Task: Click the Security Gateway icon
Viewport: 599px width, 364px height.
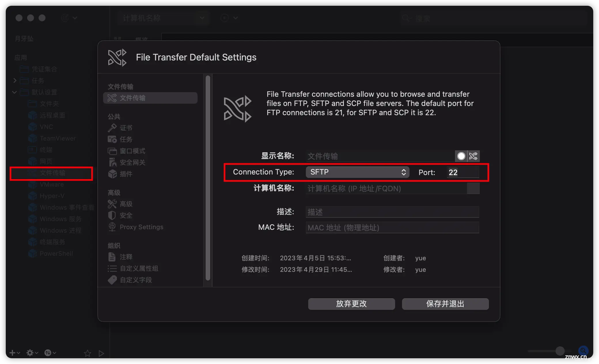Action: pos(112,162)
